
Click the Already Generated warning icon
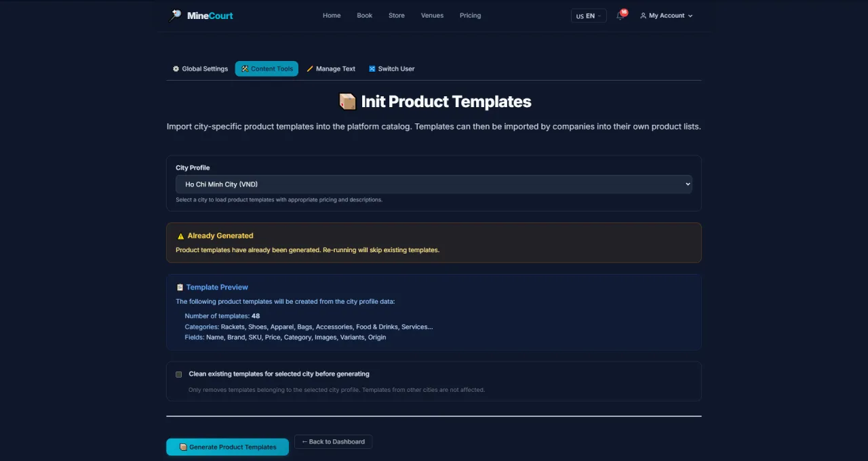click(x=180, y=236)
